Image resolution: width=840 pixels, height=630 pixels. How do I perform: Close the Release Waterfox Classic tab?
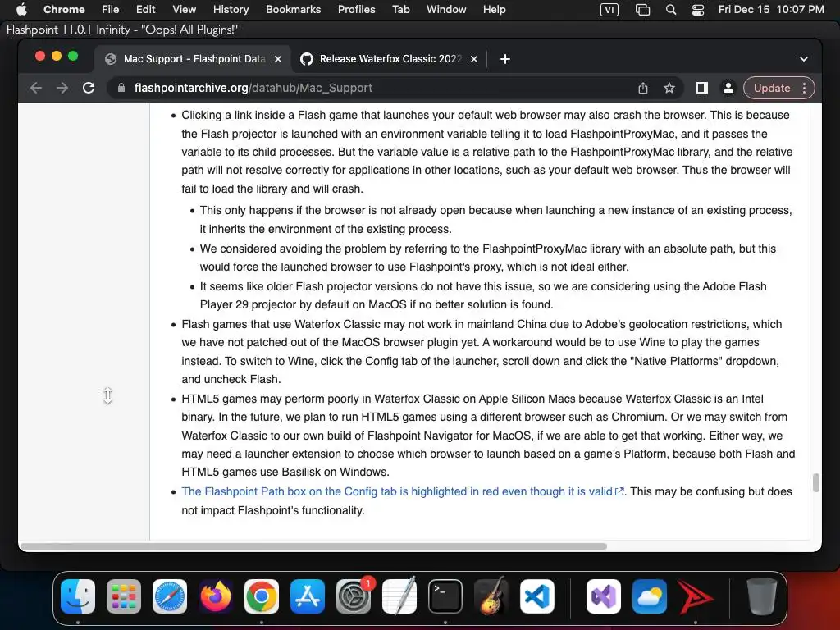[x=474, y=59]
